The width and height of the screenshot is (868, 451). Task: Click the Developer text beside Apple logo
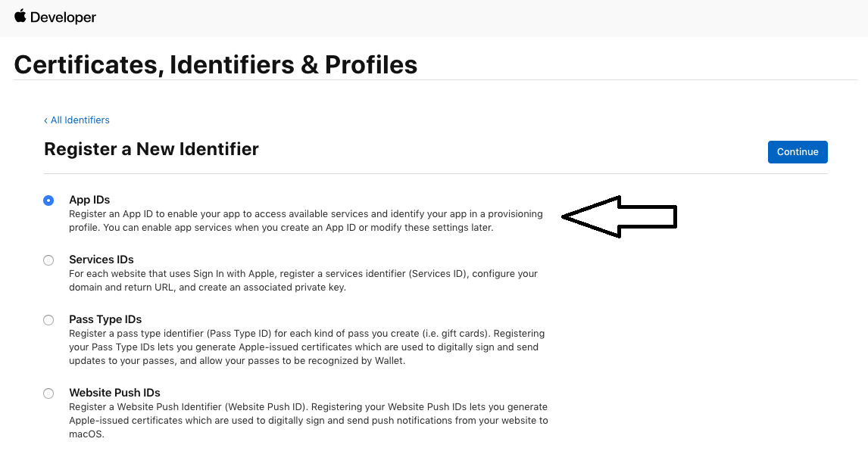click(63, 17)
